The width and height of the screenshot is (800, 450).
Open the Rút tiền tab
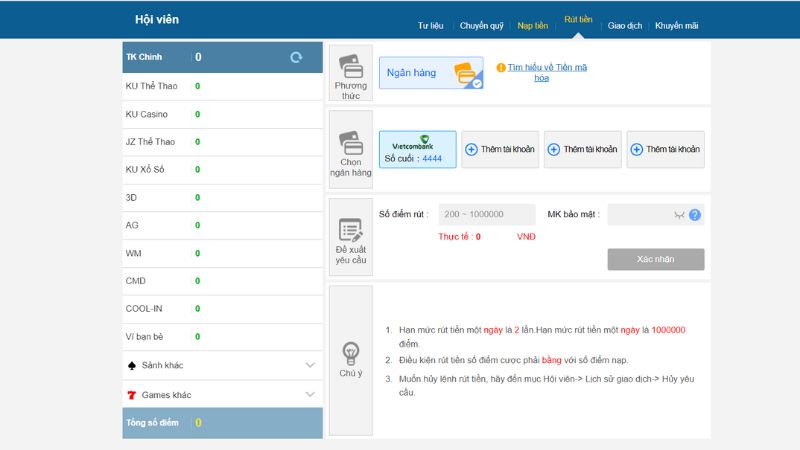(x=578, y=20)
